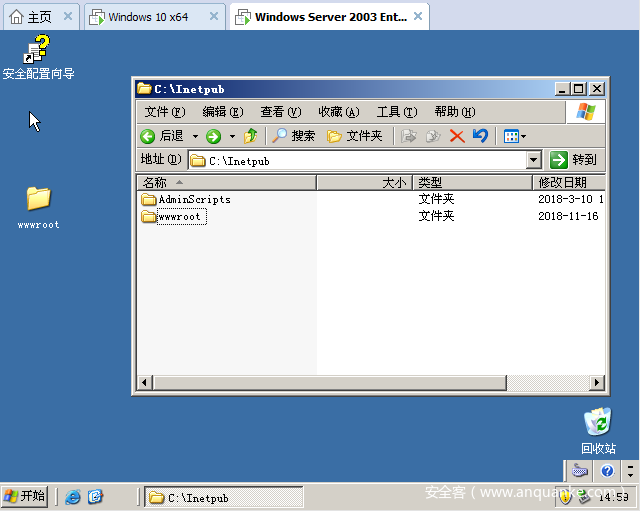Open the 工具 (Tools) menu
Image resolution: width=641 pixels, height=511 pixels.
click(396, 112)
